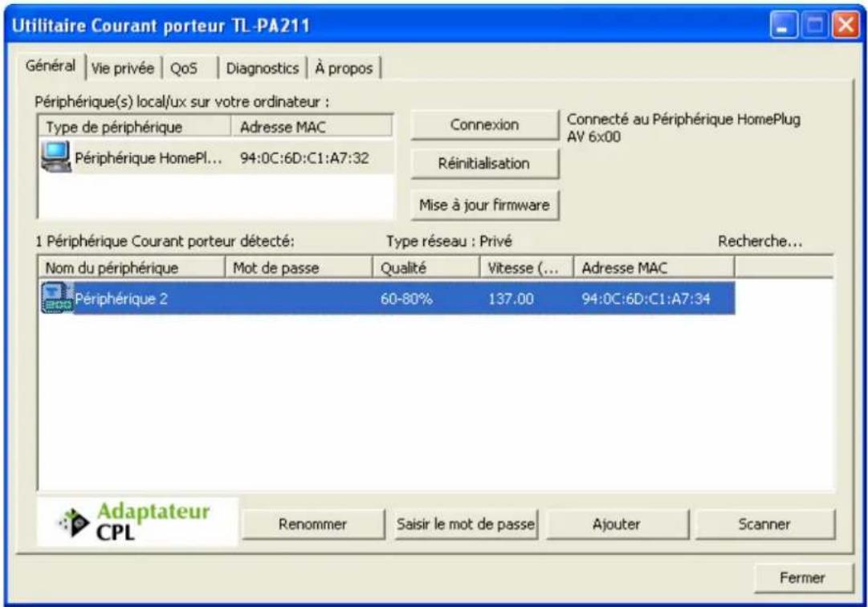Close the dialog with Fermer button

(x=803, y=577)
